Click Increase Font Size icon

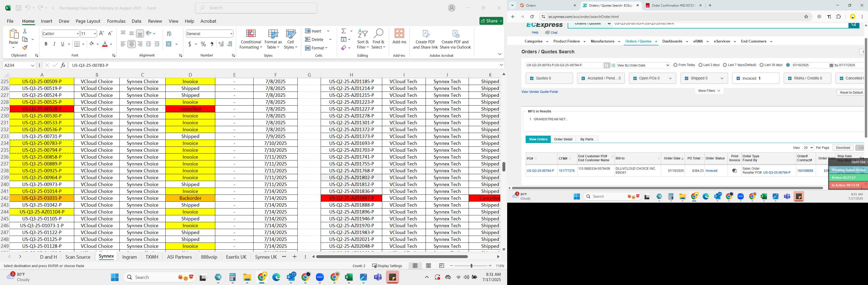(x=101, y=33)
